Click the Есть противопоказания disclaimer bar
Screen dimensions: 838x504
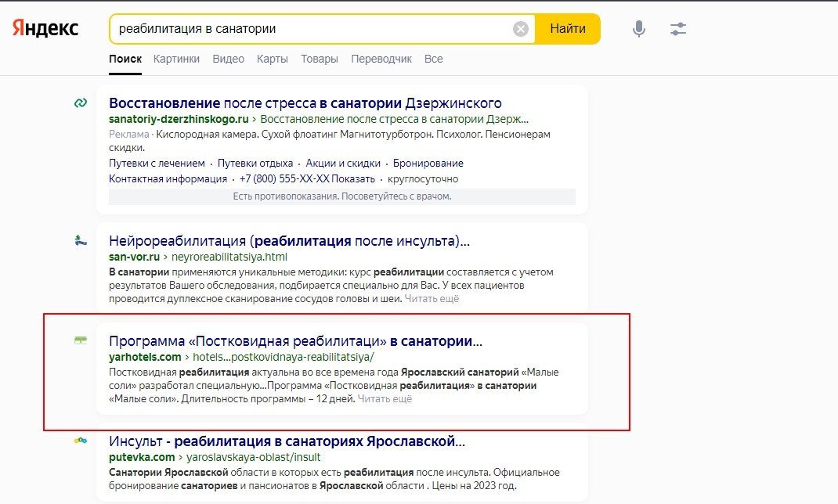click(x=342, y=196)
